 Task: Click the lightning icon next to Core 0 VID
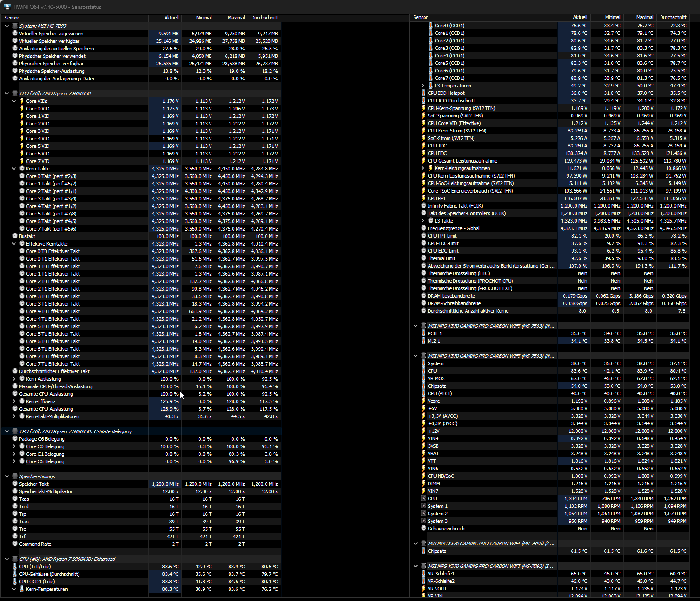click(22, 109)
